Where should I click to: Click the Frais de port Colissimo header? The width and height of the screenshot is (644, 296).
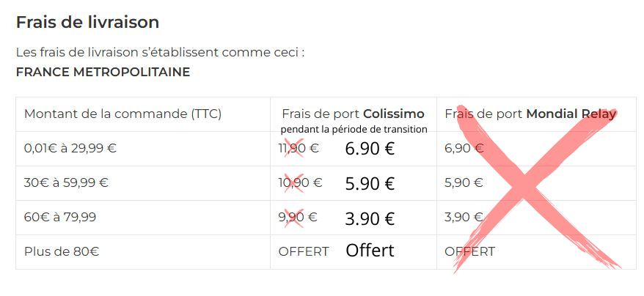[354, 114]
